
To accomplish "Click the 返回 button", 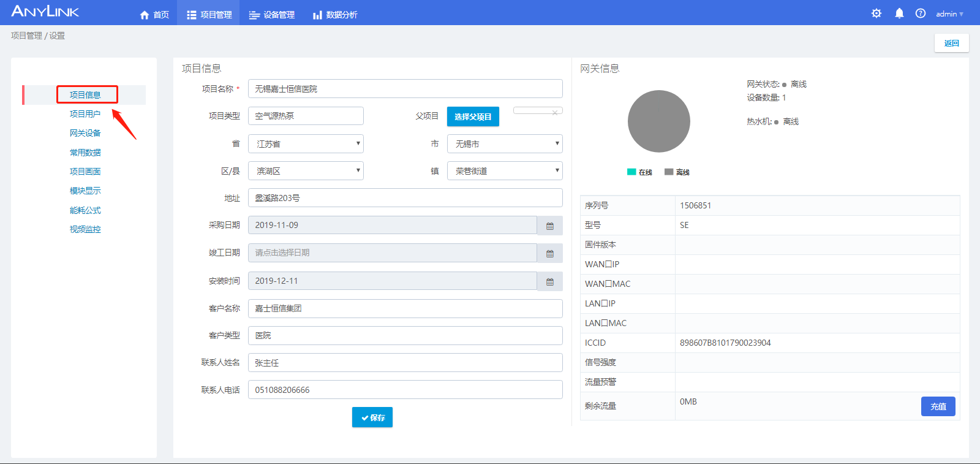I will click(x=952, y=43).
